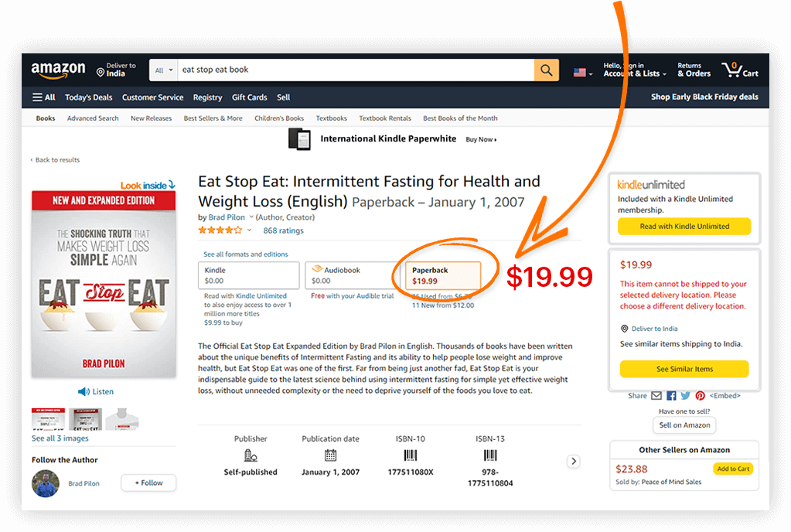Open Today's Deals in navigation bar
Image resolution: width=791 pixels, height=532 pixels.
point(89,97)
